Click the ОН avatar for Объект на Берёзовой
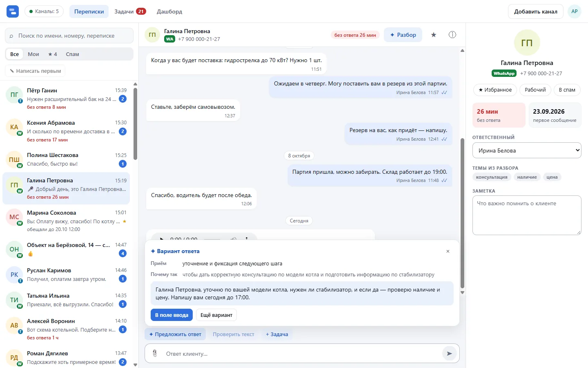 pyautogui.click(x=14, y=249)
